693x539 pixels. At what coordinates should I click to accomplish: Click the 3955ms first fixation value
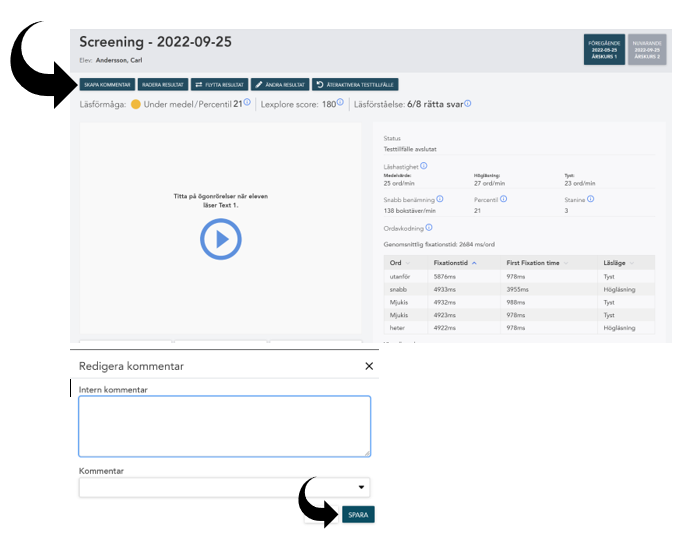(517, 289)
